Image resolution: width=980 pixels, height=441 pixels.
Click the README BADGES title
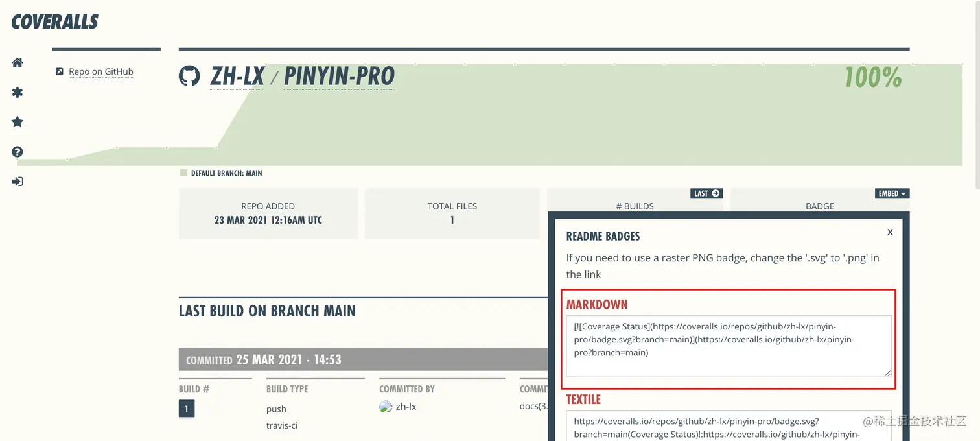coord(603,236)
